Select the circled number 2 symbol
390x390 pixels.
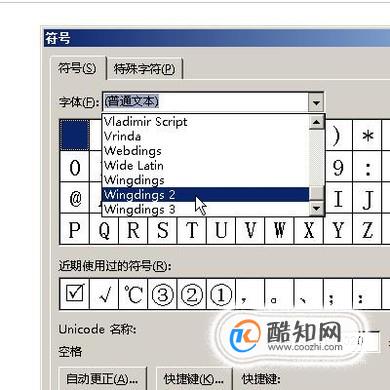(x=192, y=294)
